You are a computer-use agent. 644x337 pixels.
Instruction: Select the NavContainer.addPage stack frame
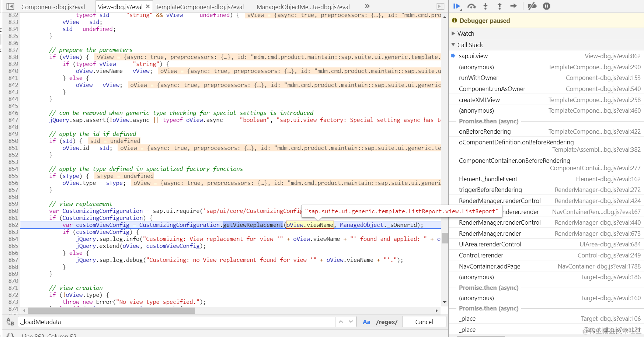point(546,266)
